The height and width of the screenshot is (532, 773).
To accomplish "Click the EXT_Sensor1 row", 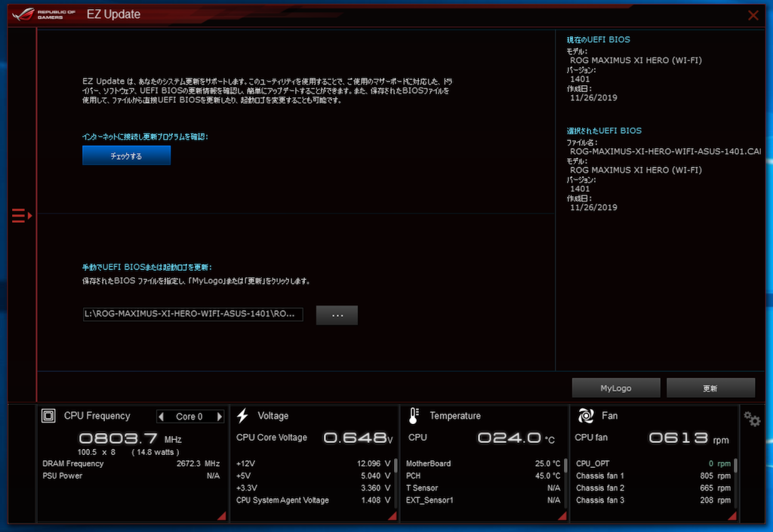I will 483,500.
